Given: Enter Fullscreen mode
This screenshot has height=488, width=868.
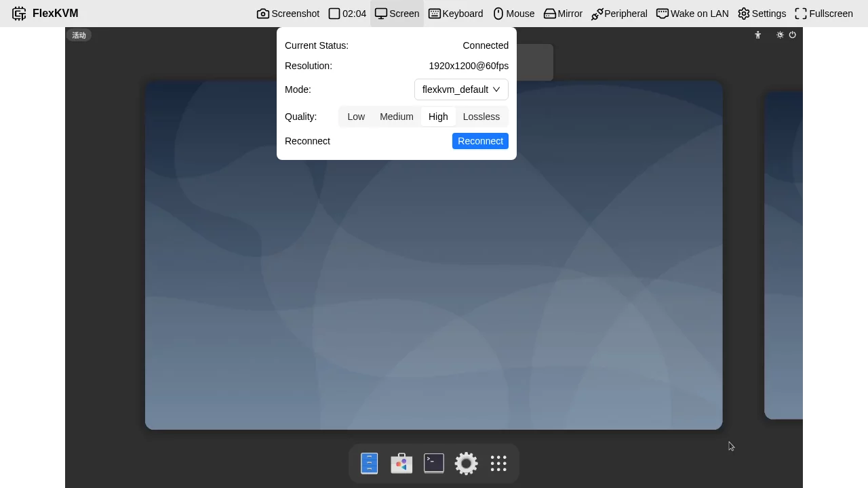Looking at the screenshot, I should pyautogui.click(x=824, y=14).
